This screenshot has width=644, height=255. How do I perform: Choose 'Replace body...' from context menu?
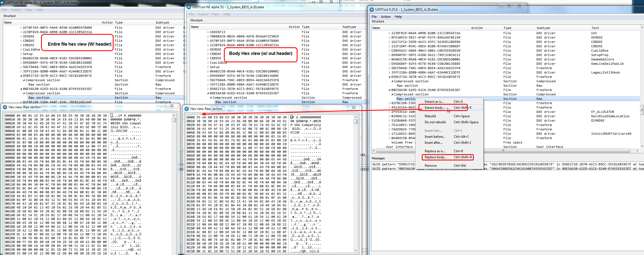(x=449, y=157)
